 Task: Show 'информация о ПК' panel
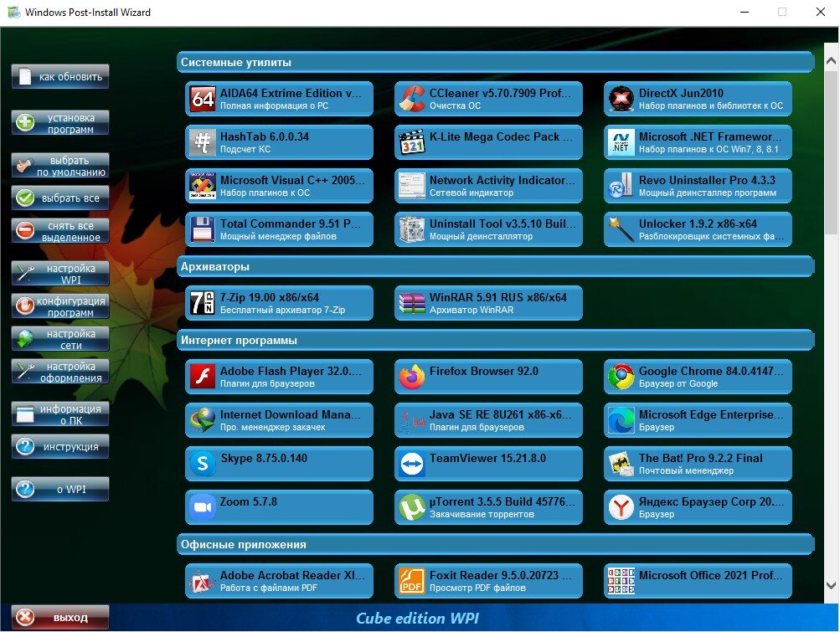point(60,414)
